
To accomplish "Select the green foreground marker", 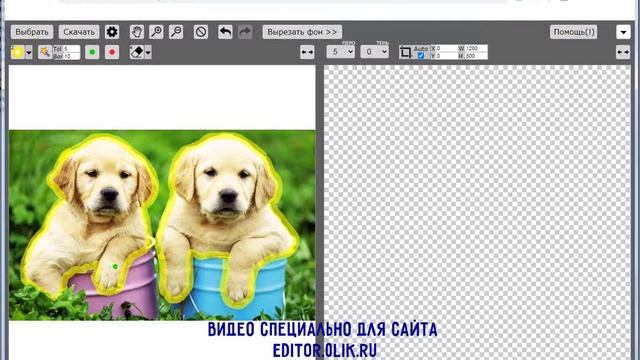I will pos(92,52).
